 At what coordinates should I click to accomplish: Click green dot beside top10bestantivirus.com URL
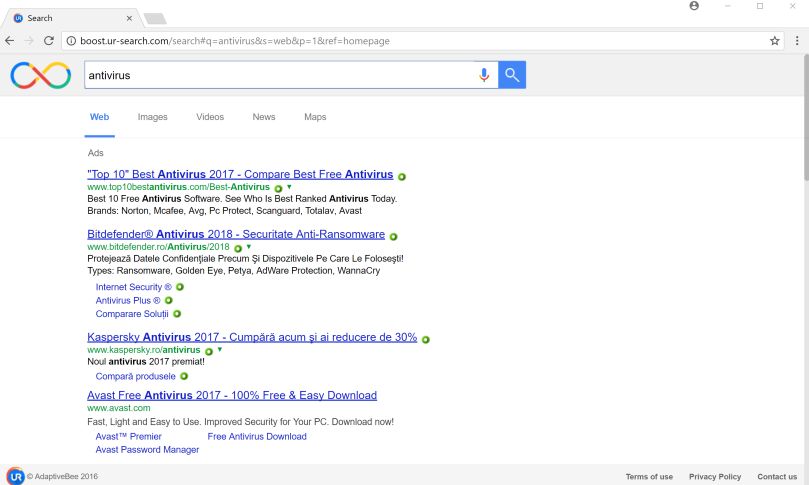(278, 188)
